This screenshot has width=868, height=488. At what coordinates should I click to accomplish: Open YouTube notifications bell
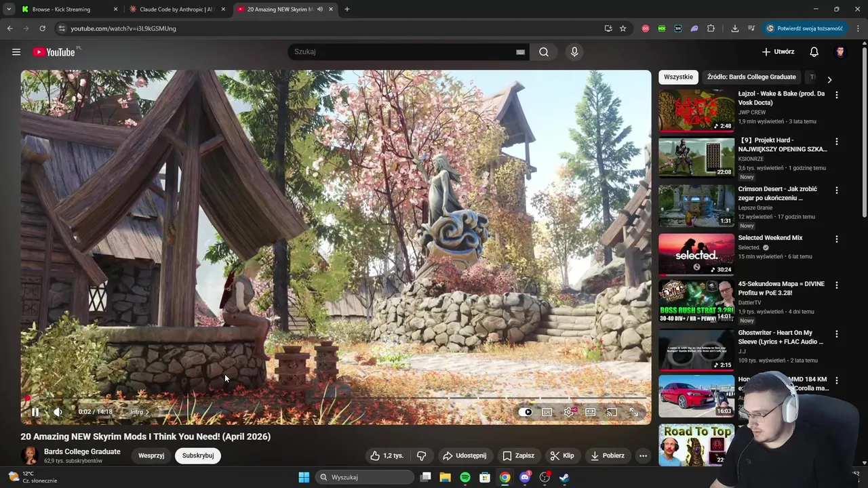[x=814, y=52]
